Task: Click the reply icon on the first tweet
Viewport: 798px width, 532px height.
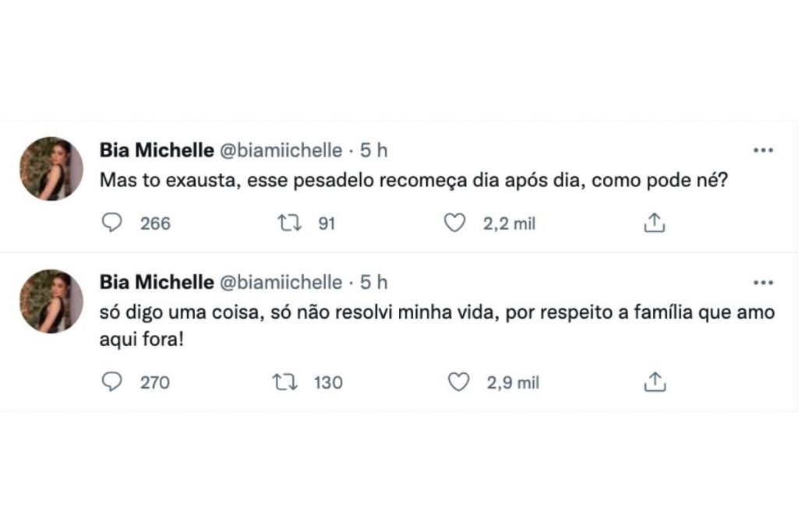Action: 112,223
